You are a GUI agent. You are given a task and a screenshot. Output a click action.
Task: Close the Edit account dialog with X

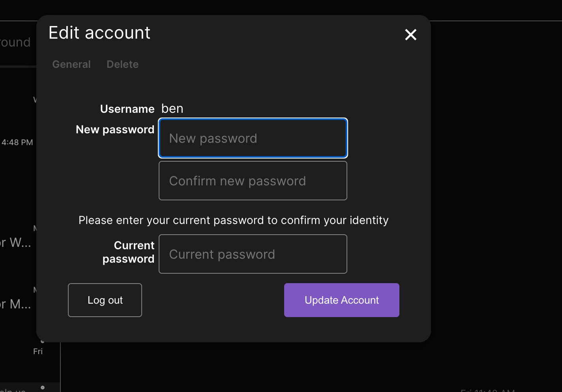[x=410, y=35]
